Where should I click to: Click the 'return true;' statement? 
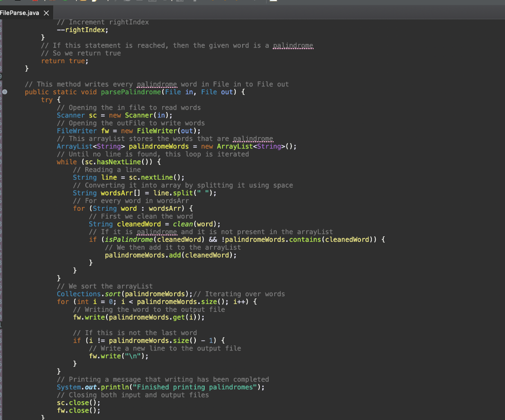pyautogui.click(x=65, y=61)
